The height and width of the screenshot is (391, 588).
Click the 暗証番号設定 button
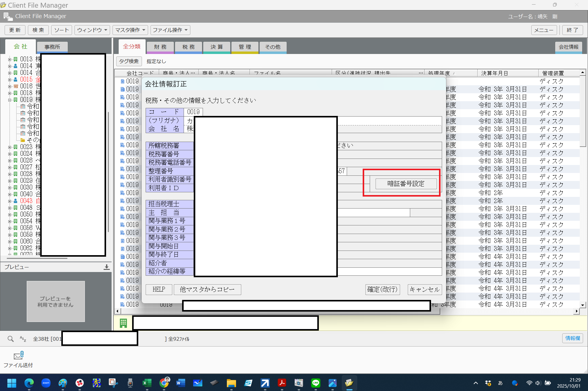[406, 184]
